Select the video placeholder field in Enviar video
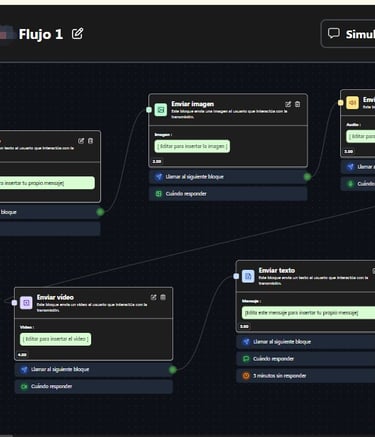Viewport: 375px width, 437px height. pyautogui.click(x=55, y=339)
